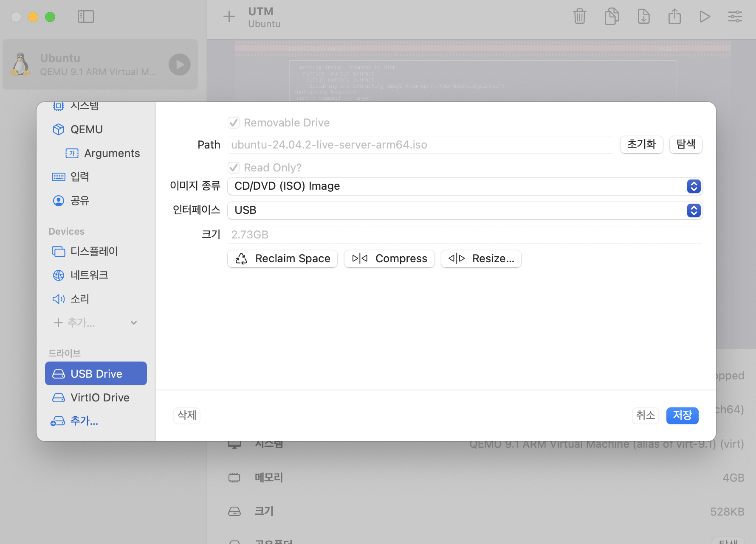Click the 취소 cancel button
756x544 pixels.
pos(646,415)
